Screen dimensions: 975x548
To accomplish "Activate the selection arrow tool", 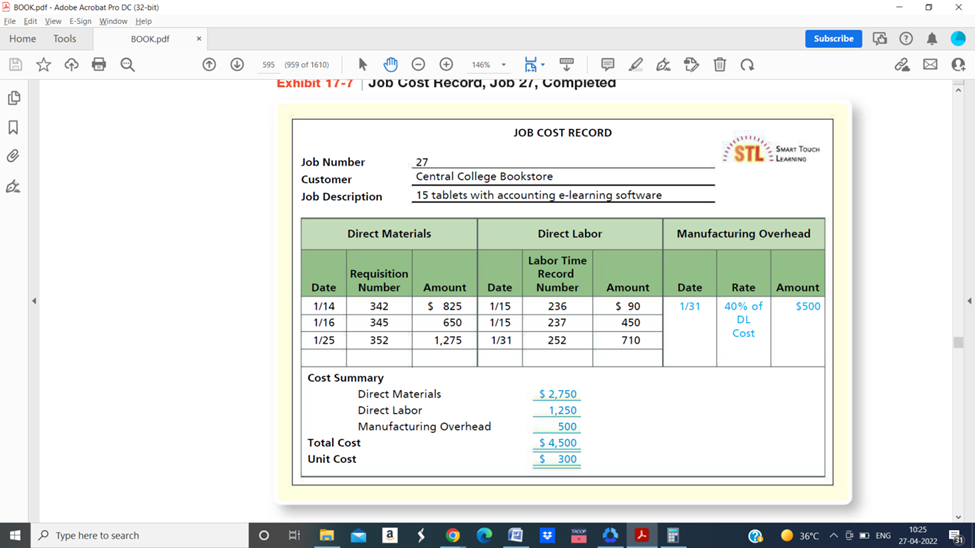I will coord(362,65).
